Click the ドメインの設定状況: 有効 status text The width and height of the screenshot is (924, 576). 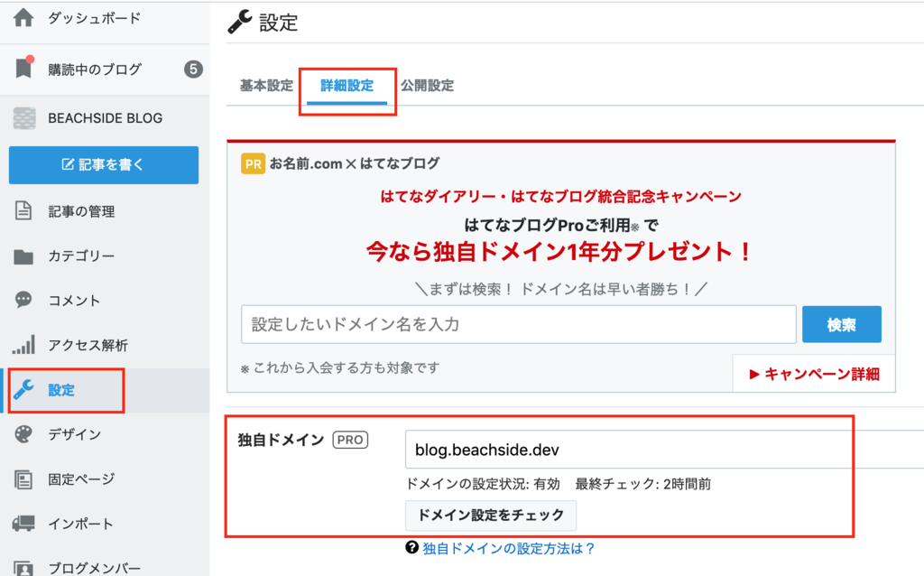pos(483,484)
